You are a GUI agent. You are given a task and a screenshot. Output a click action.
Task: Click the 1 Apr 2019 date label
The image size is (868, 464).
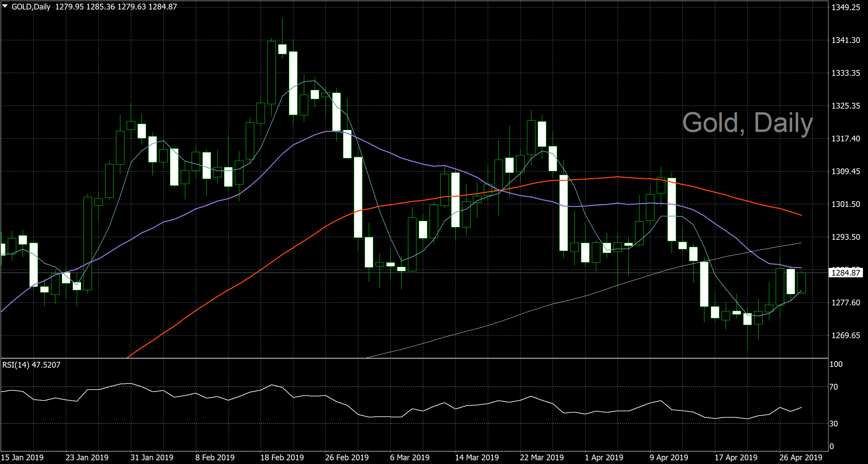pyautogui.click(x=604, y=458)
